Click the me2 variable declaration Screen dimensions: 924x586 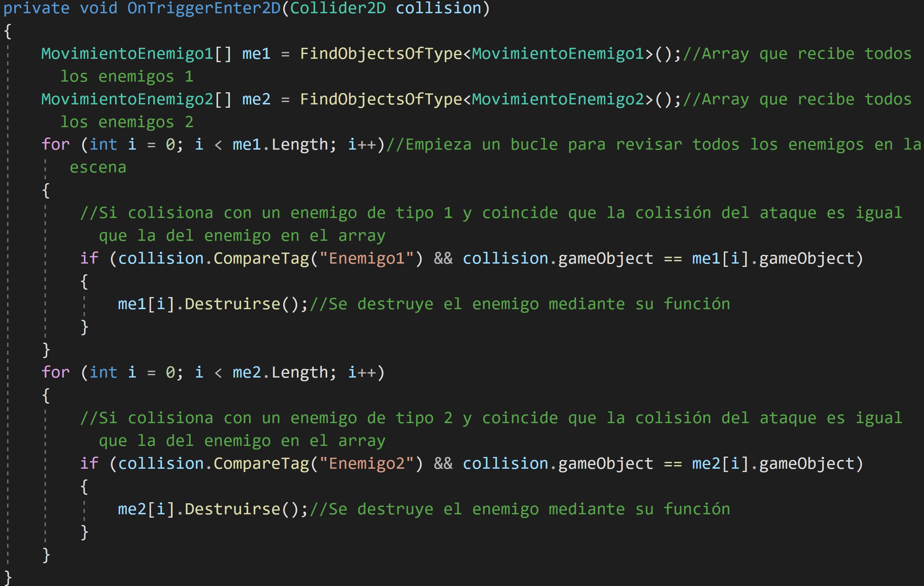click(x=256, y=99)
